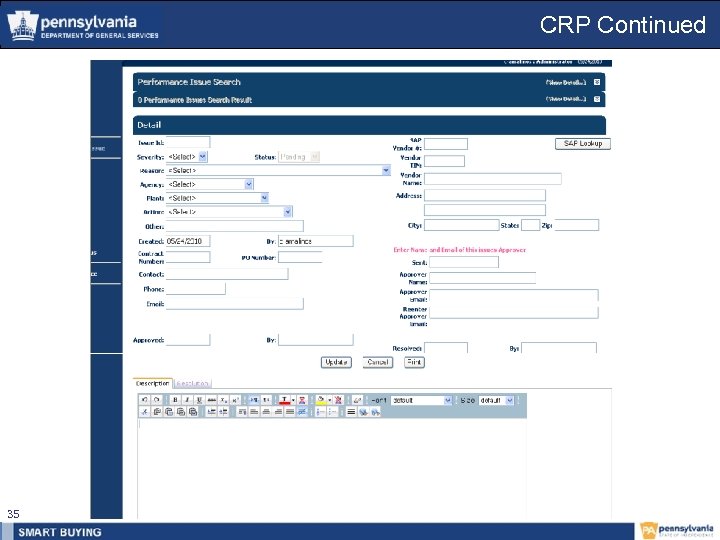Screen dimensions: 720x540
Task: Collapse Performance Issue Search panel icon
Action: pyautogui.click(x=596, y=82)
